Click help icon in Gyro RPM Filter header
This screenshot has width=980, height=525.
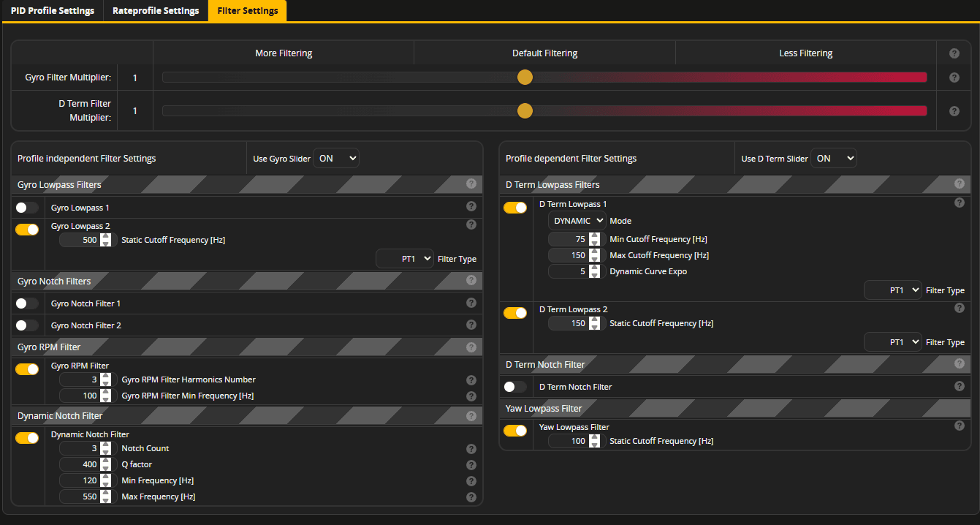click(x=471, y=347)
